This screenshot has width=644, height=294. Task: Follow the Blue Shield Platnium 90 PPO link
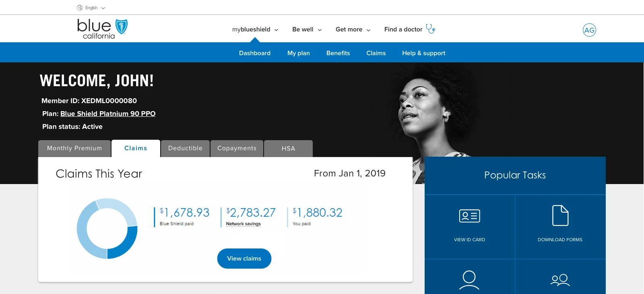[x=108, y=114]
